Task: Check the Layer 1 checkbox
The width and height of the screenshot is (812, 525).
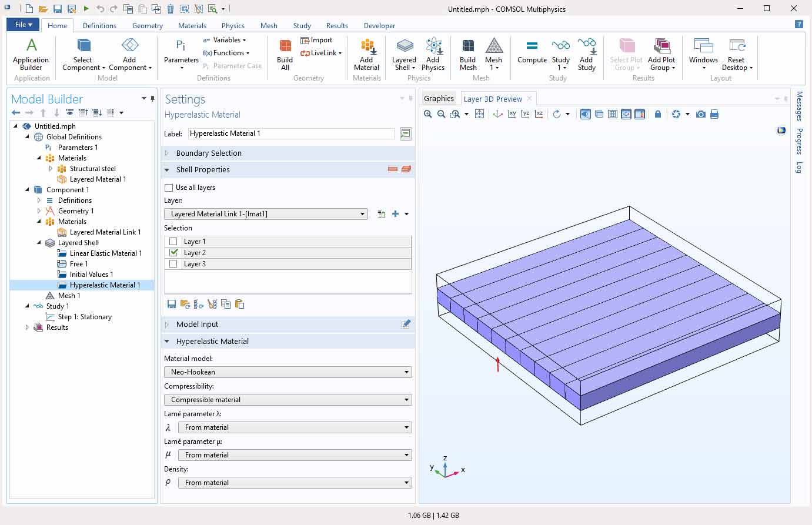Action: pos(173,242)
